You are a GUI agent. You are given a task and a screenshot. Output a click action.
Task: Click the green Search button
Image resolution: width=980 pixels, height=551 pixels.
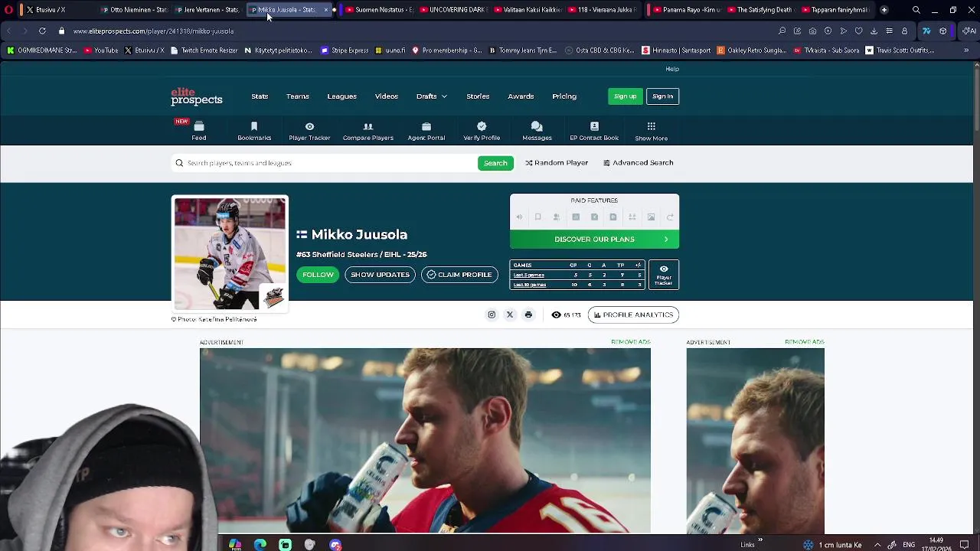[x=495, y=163]
